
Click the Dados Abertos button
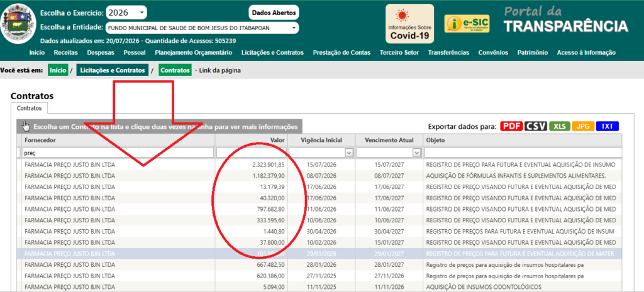tap(274, 13)
